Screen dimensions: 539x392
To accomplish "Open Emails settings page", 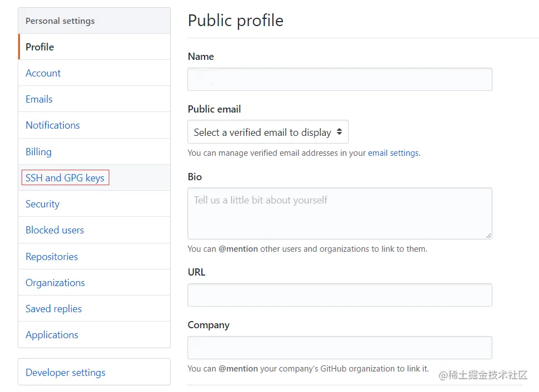I will pos(39,99).
